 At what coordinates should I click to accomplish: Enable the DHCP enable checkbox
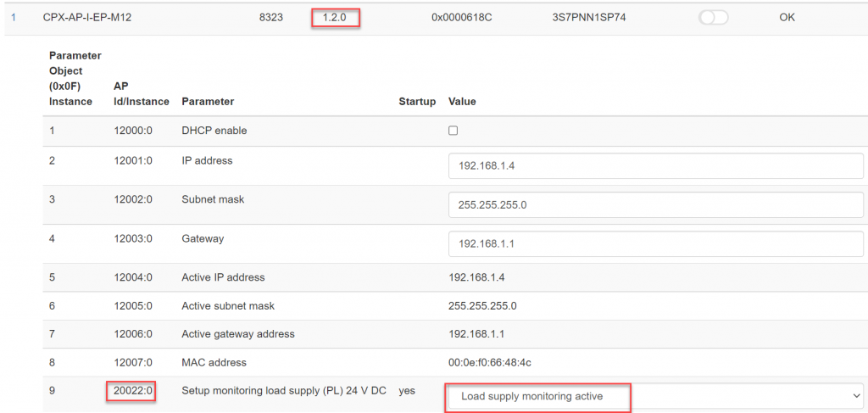pos(453,131)
